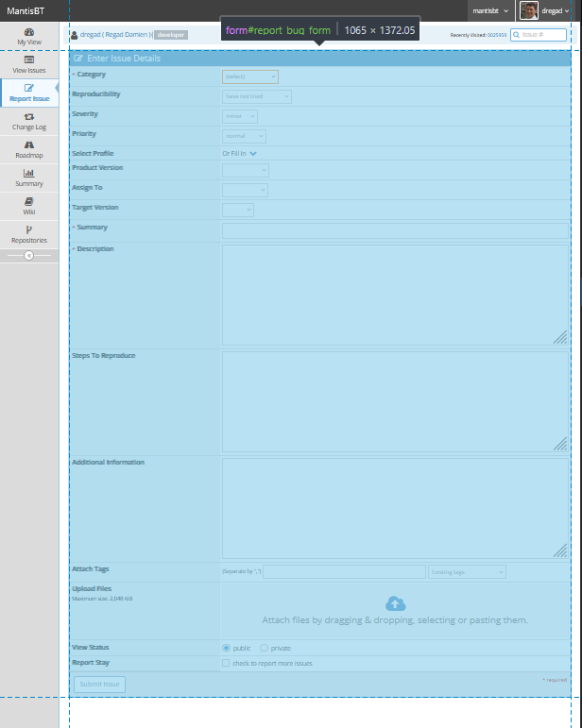Click the Change Log icon
582x728 pixels.
[29, 116]
